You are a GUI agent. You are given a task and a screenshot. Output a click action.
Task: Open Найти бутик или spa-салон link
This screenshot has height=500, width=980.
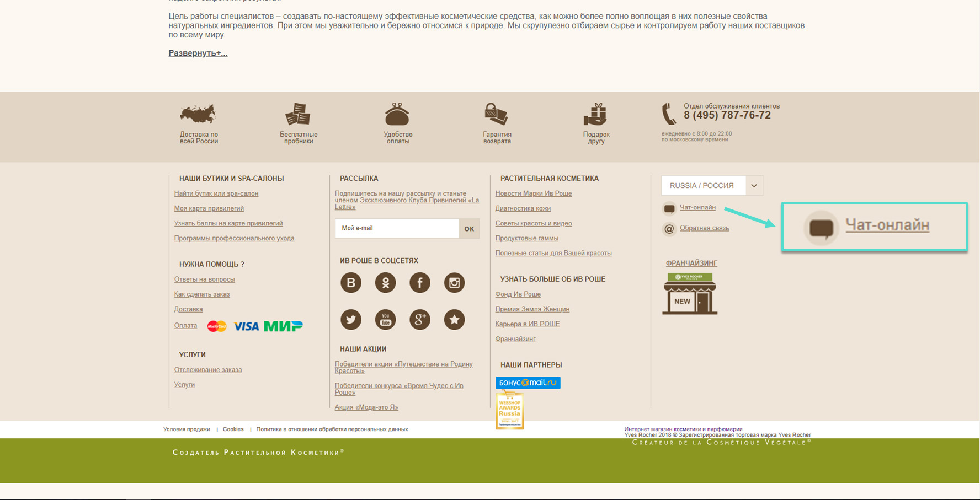click(216, 193)
